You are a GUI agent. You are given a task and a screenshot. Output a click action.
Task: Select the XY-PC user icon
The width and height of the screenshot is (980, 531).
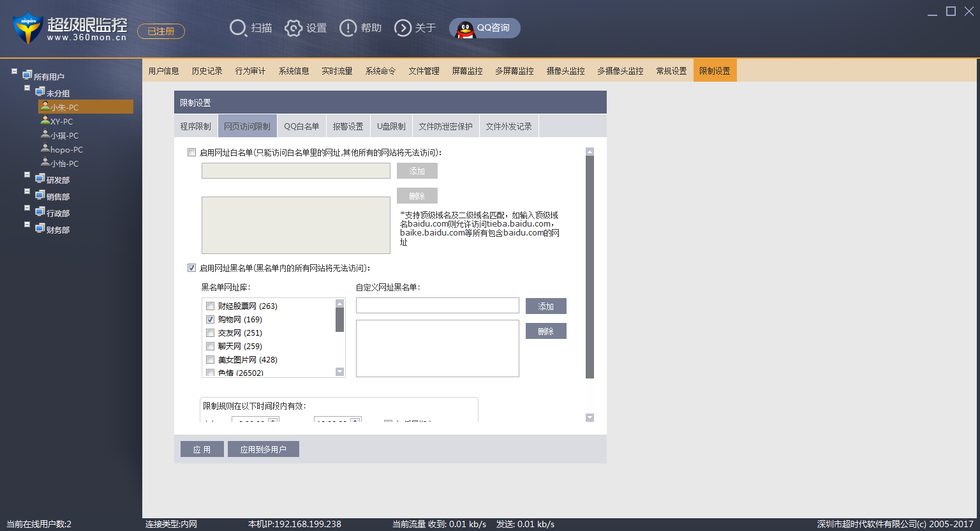coord(45,121)
